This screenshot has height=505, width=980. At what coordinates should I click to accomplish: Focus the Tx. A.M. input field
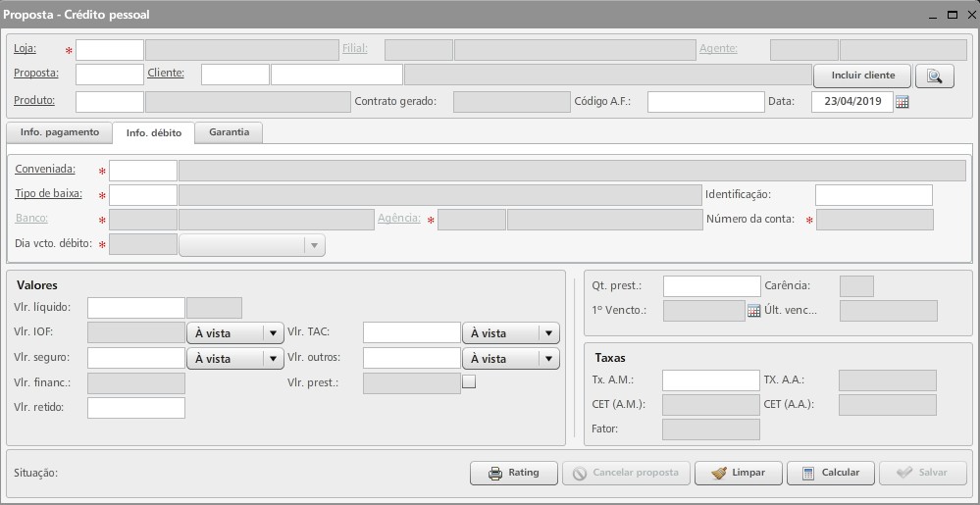tap(711, 380)
